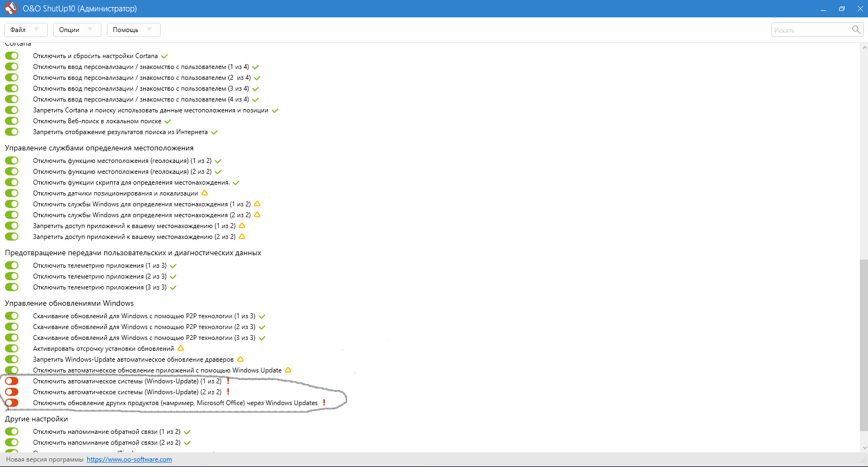Screen dimensions: 868x467
Task: Click the vertical scrollbar thumb
Action: click(x=864, y=345)
